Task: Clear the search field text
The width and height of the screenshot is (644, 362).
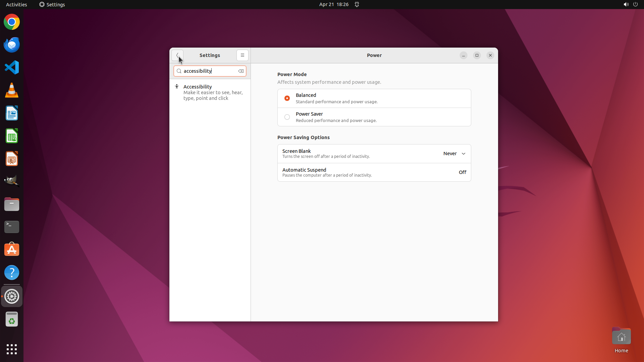Action: click(x=241, y=71)
